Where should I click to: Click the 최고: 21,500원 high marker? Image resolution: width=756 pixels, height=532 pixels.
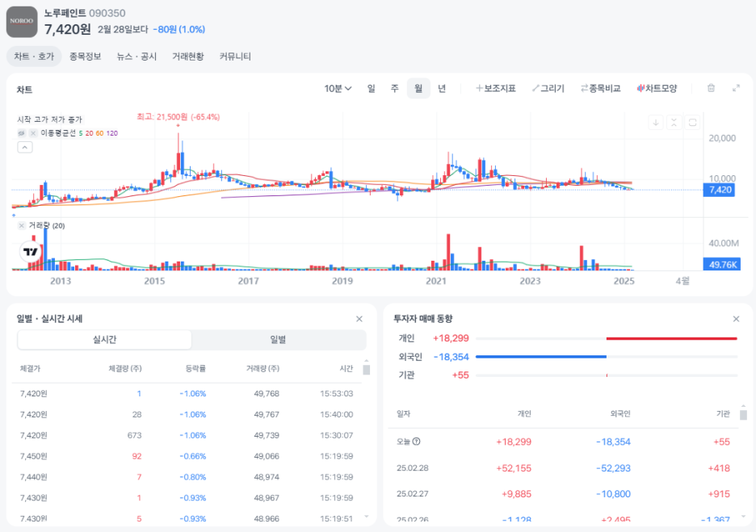178,117
